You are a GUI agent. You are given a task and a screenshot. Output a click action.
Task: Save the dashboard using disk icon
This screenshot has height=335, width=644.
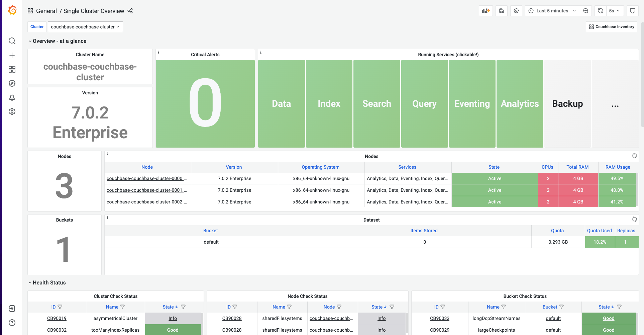pyautogui.click(x=502, y=11)
